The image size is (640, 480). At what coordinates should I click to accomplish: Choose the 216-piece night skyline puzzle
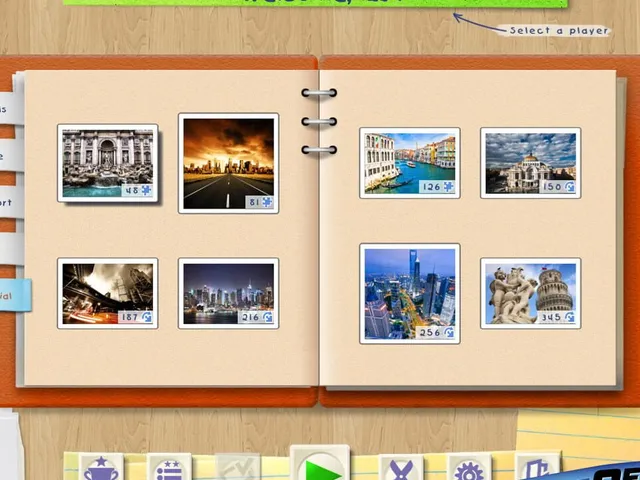[x=229, y=293]
